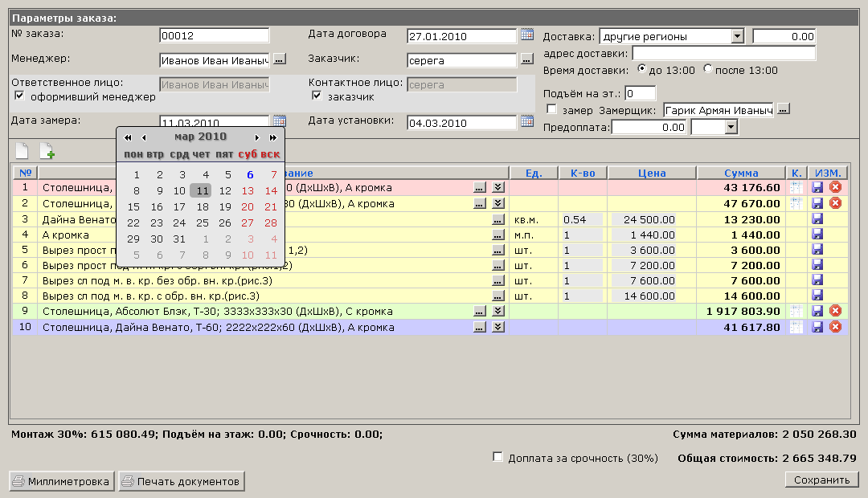
Task: Sort table by the Цена column header
Action: (x=652, y=173)
